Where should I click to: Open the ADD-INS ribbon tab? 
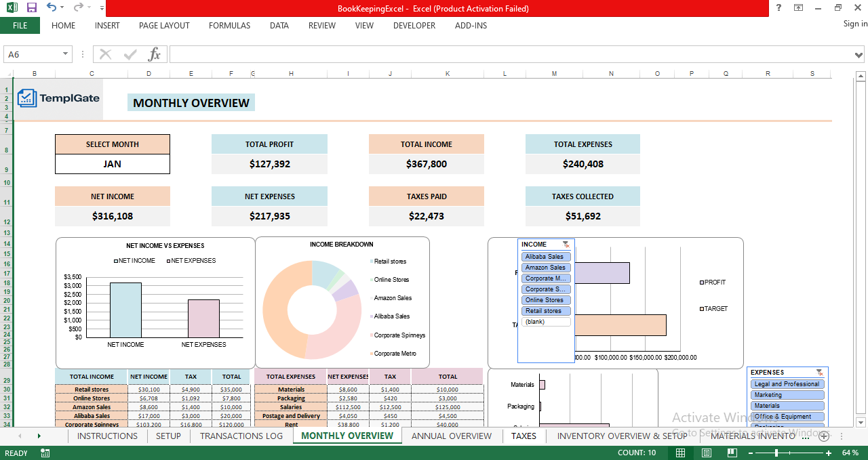point(471,26)
